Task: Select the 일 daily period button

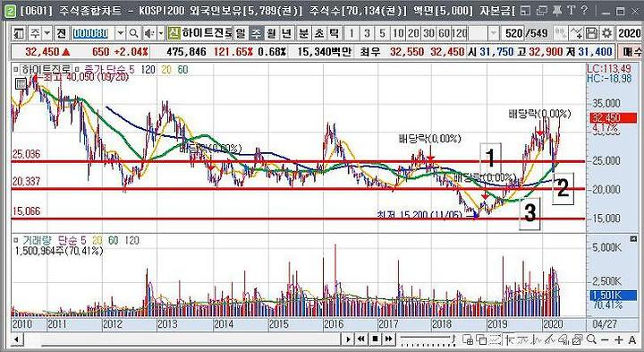Action: (x=241, y=33)
